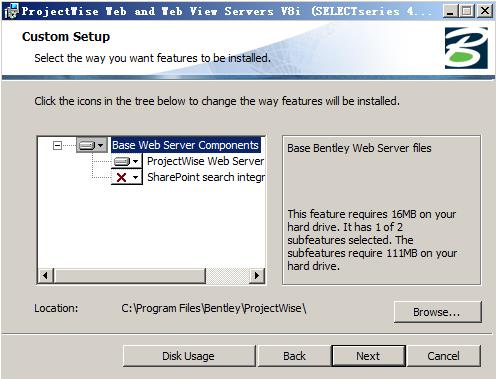
Task: Cancel the installation
Action: (x=443, y=356)
